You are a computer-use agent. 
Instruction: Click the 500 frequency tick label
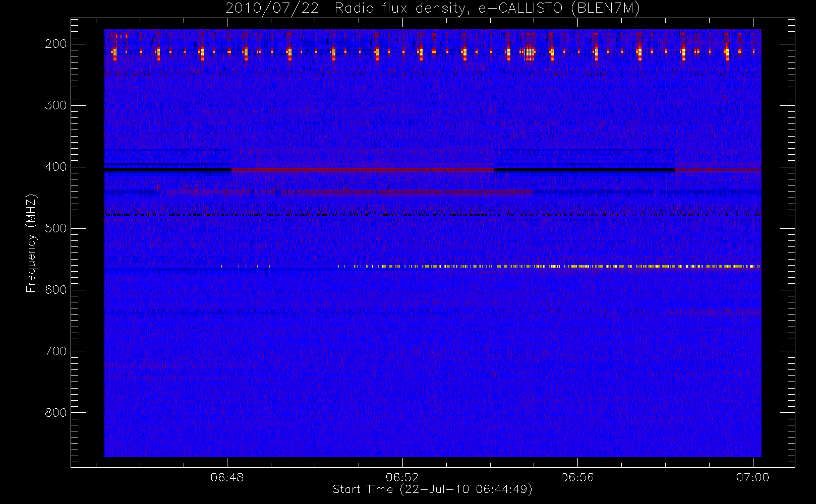click(55, 228)
